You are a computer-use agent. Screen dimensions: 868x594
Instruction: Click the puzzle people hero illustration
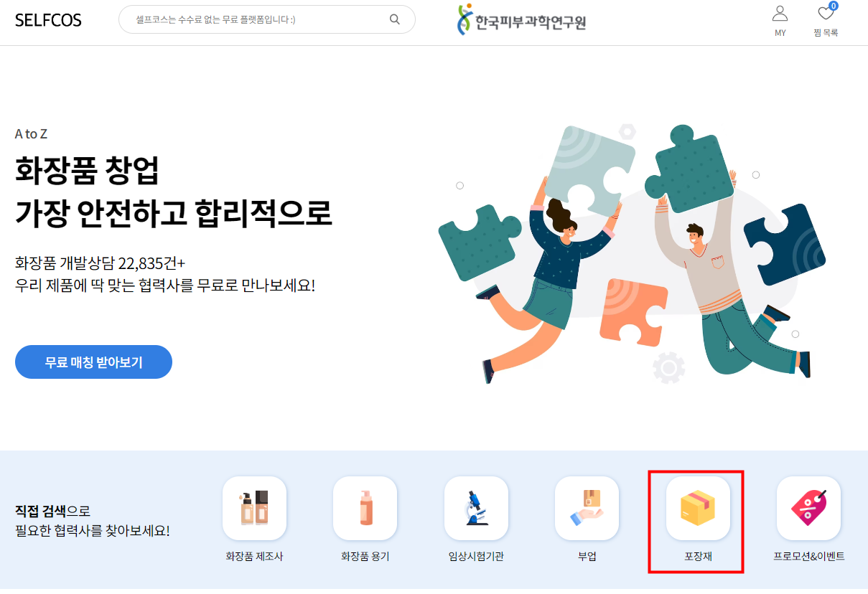pos(632,255)
